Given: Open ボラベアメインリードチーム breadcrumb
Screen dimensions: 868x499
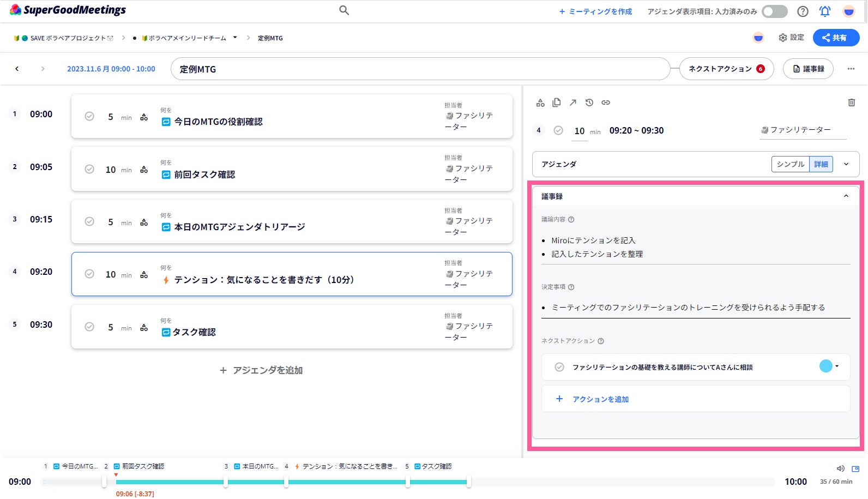Looking at the screenshot, I should click(184, 38).
